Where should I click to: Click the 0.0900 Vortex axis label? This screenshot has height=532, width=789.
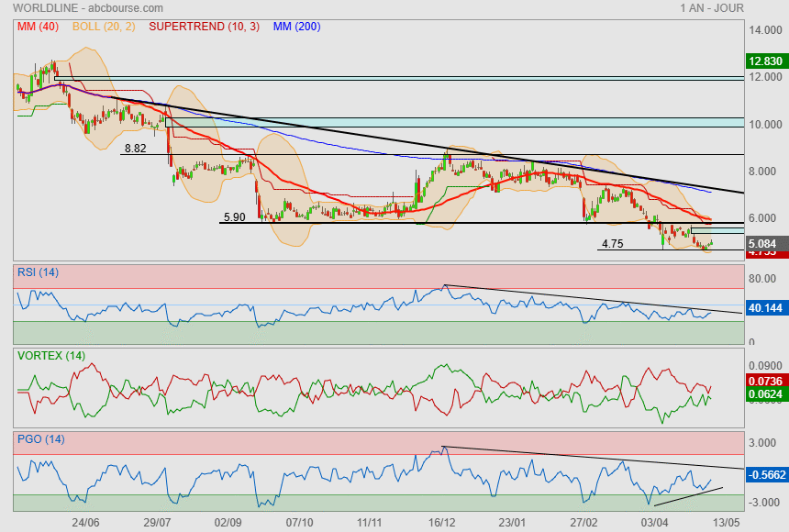(765, 366)
